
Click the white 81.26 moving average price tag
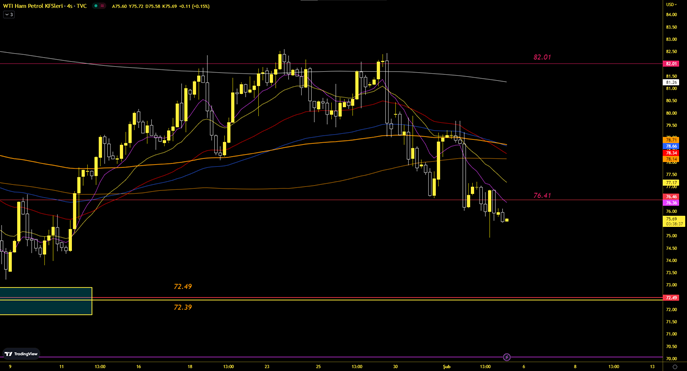pos(671,82)
